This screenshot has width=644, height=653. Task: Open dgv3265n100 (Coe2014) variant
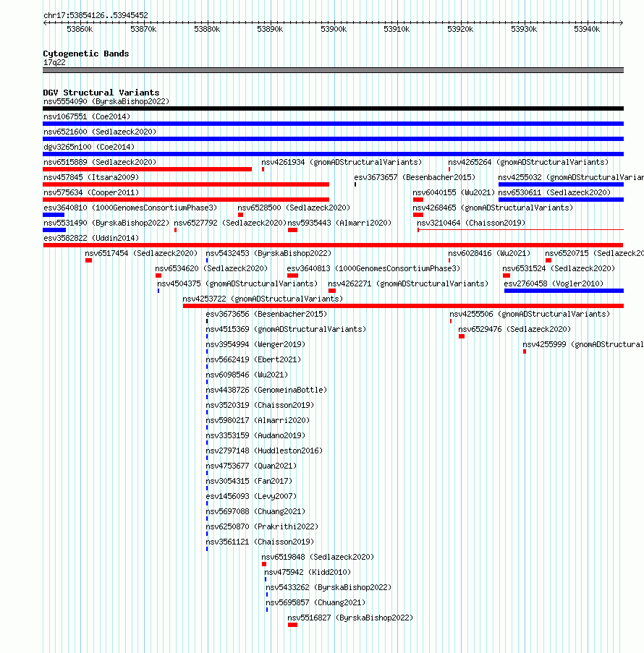click(x=89, y=147)
